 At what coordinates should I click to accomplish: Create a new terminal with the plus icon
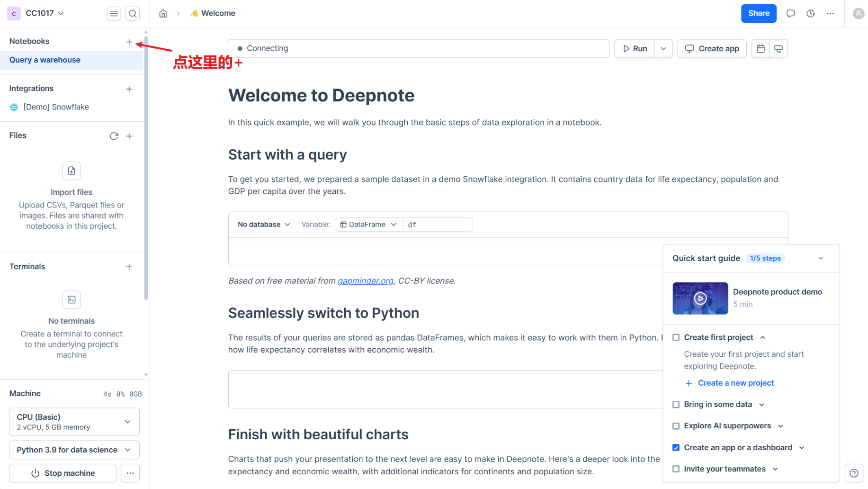pyautogui.click(x=129, y=267)
